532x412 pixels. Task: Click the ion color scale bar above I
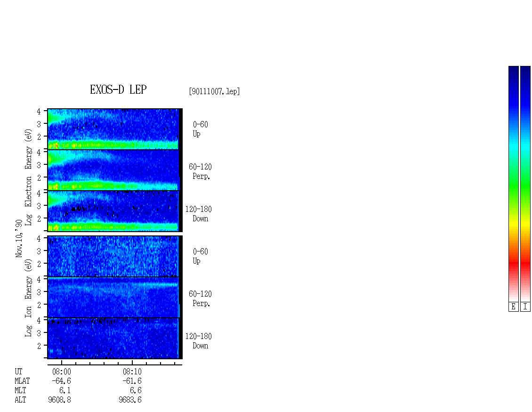point(525,184)
